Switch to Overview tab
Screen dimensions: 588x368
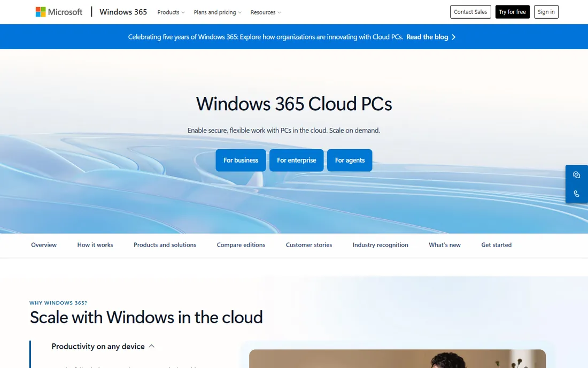[44, 245]
